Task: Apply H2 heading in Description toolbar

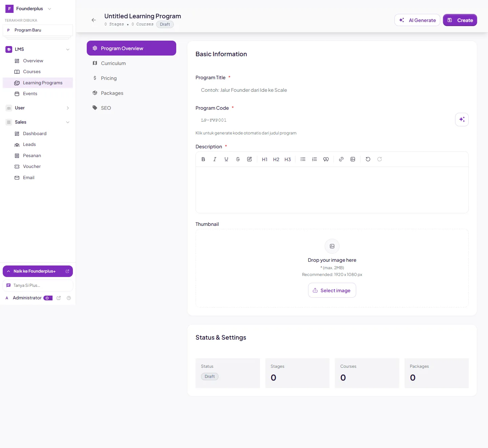Action: coord(276,159)
